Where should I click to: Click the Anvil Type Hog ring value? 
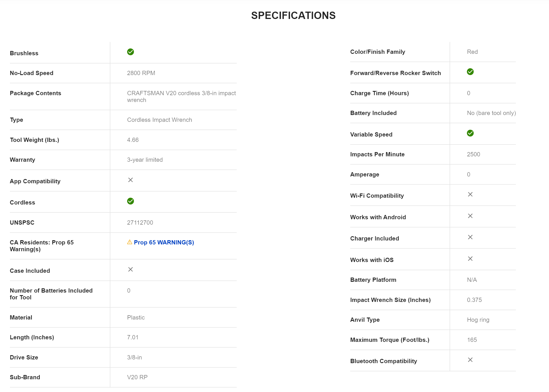tap(478, 320)
